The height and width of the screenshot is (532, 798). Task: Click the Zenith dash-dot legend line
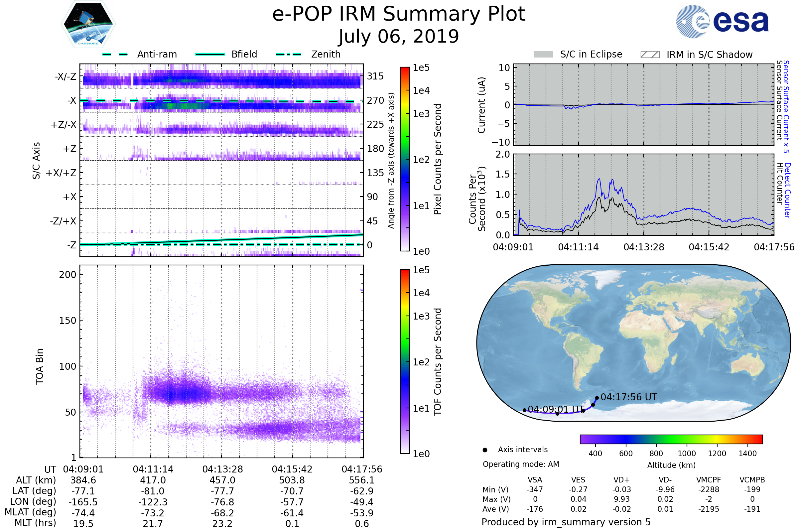288,54
